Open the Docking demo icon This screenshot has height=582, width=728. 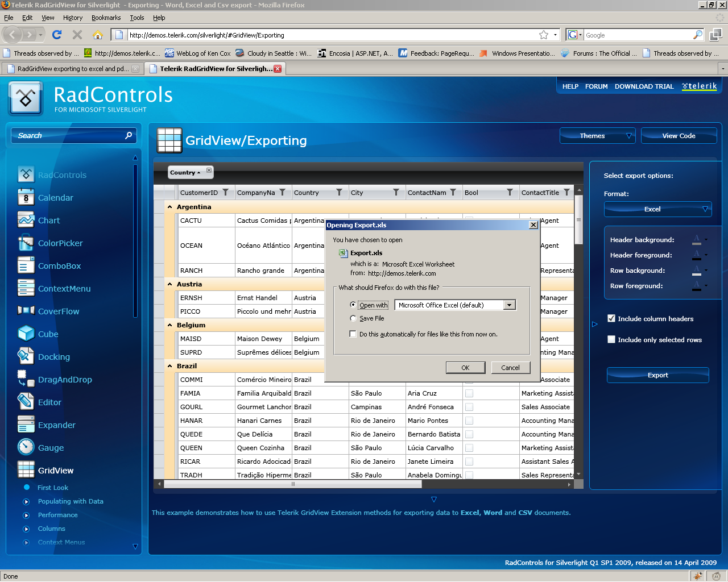point(26,356)
